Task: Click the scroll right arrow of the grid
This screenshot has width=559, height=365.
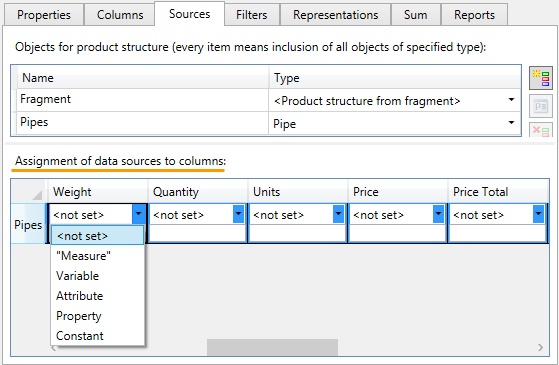Action: tap(540, 347)
